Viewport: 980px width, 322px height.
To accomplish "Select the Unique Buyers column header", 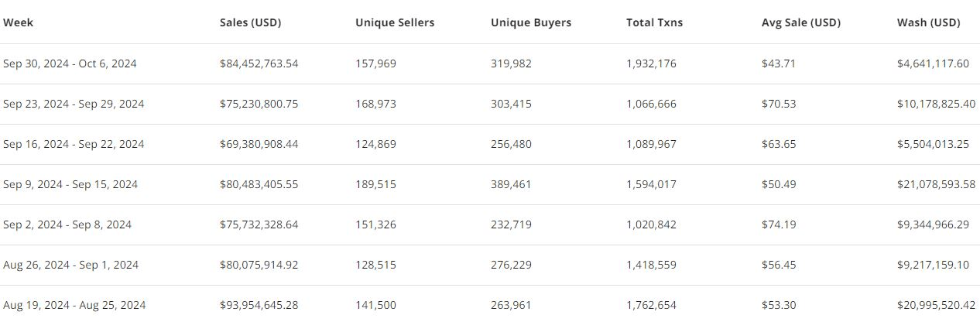I will [x=531, y=22].
